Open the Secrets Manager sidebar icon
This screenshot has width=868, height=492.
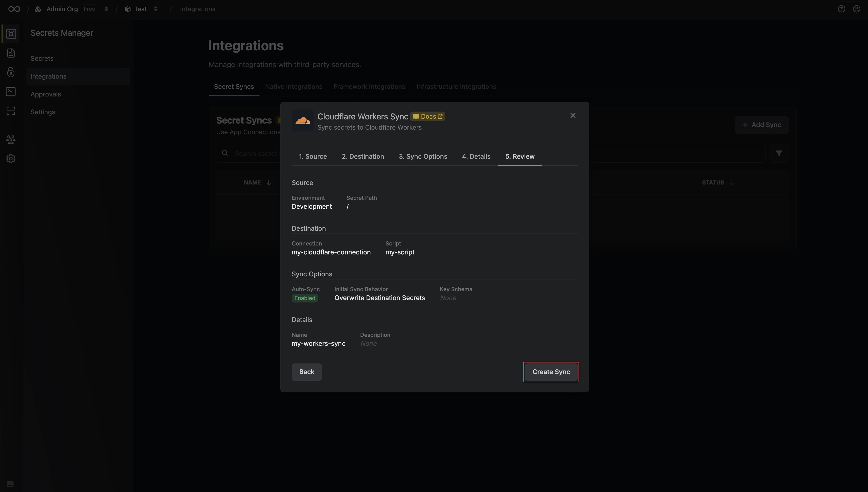coord(11,33)
